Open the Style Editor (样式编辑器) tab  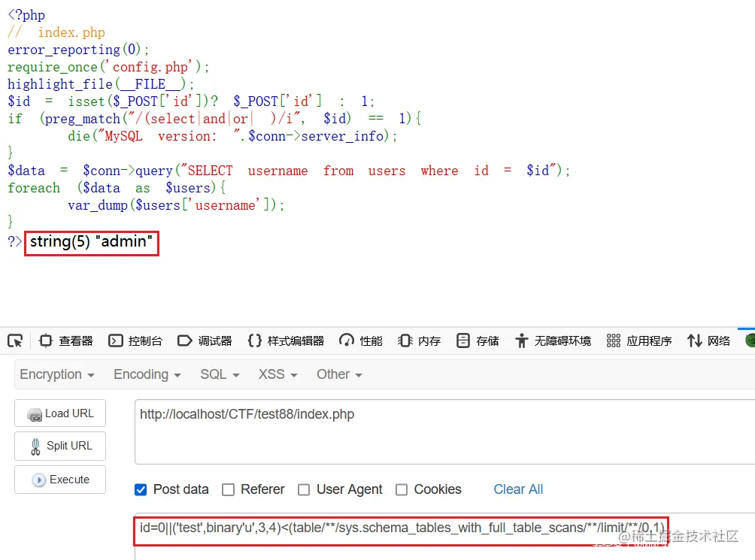point(286,341)
